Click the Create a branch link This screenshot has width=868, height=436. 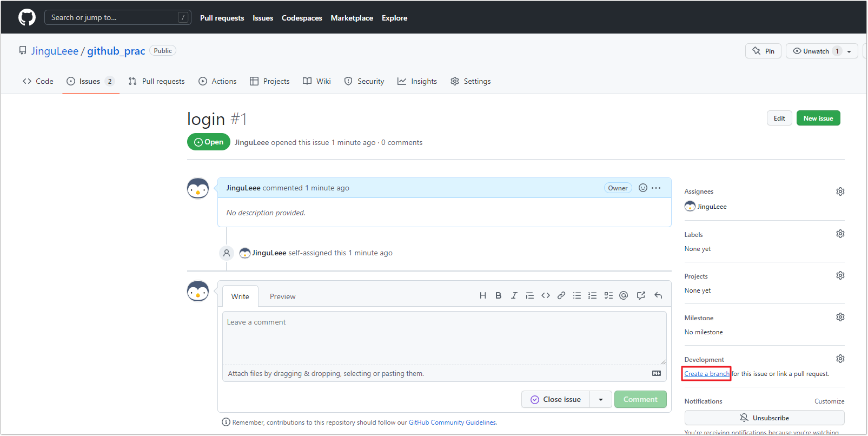click(x=707, y=374)
